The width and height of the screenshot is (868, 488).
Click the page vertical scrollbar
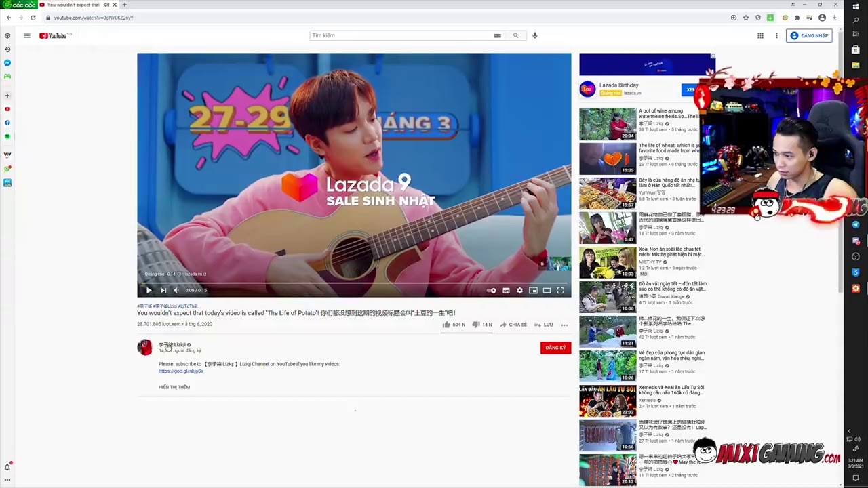click(842, 163)
